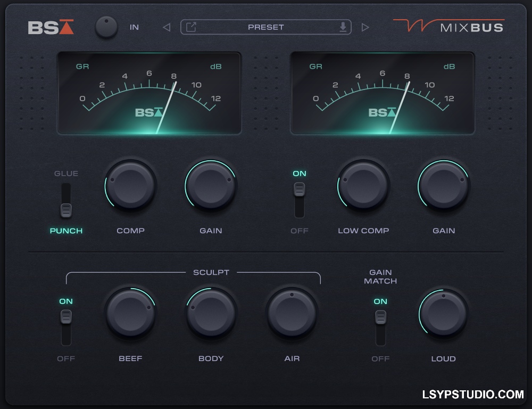Click the BEEF knob
The image size is (532, 409).
tap(130, 313)
